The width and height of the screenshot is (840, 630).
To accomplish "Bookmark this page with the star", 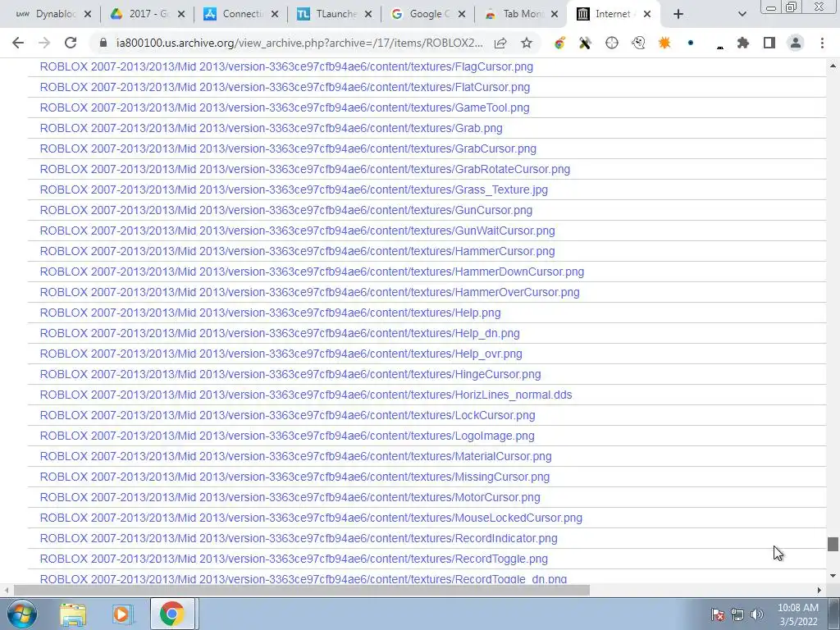I will tap(527, 43).
